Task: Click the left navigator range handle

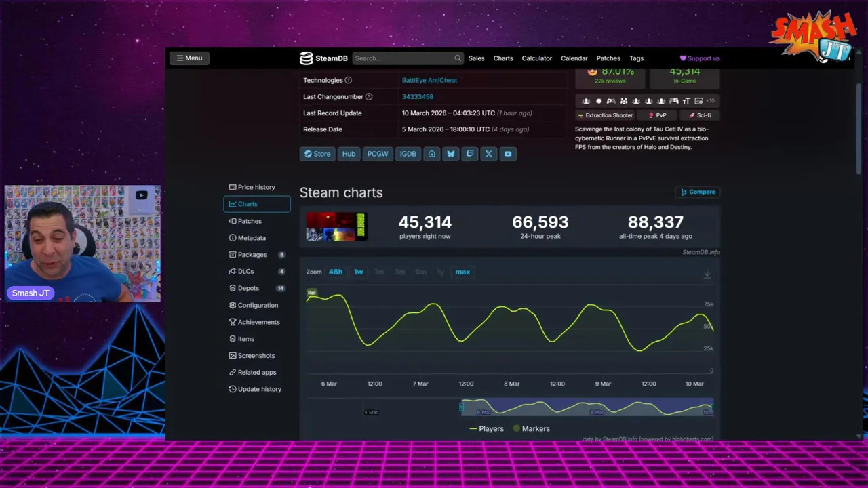Action: click(461, 407)
